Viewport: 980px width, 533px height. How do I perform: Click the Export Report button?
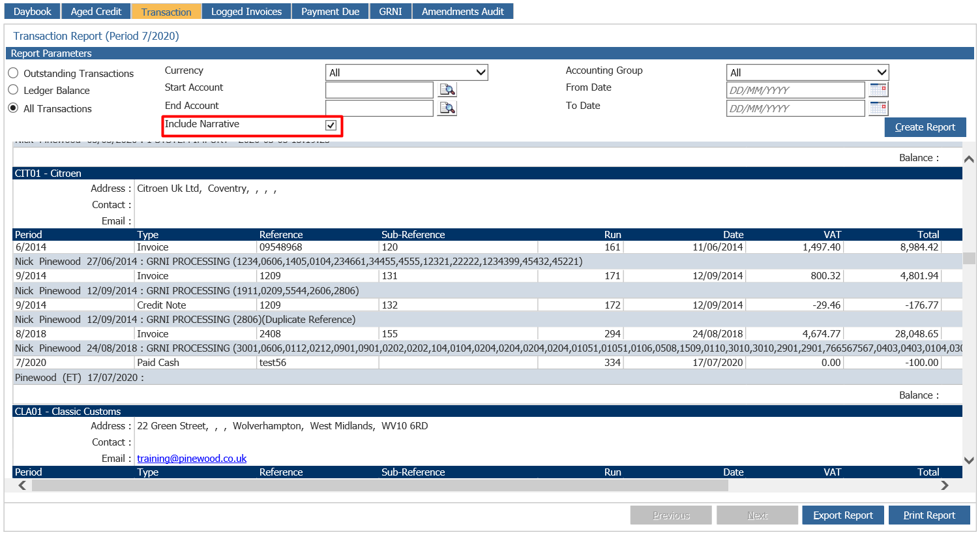tap(842, 515)
